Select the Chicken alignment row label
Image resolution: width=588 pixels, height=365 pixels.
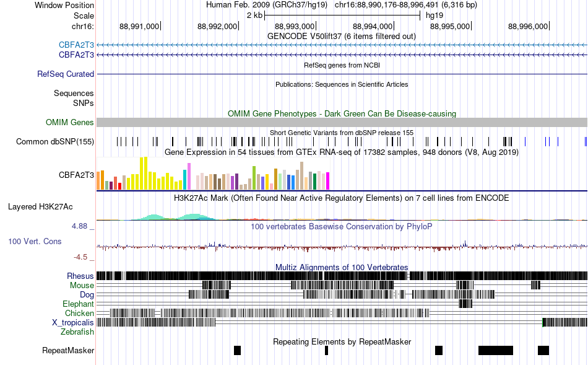pyautogui.click(x=79, y=313)
